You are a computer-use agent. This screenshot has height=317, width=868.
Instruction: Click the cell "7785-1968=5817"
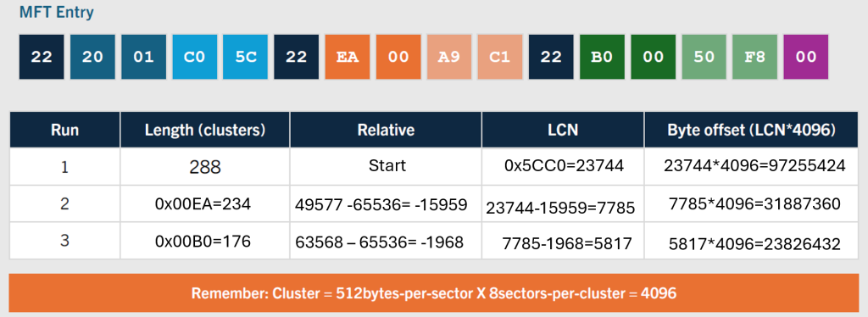pyautogui.click(x=563, y=241)
